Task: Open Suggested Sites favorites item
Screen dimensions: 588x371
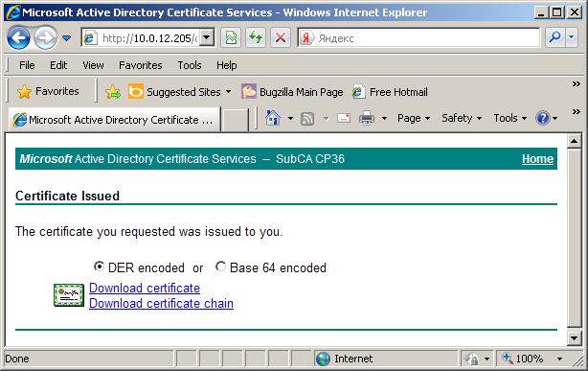Action: [180, 92]
